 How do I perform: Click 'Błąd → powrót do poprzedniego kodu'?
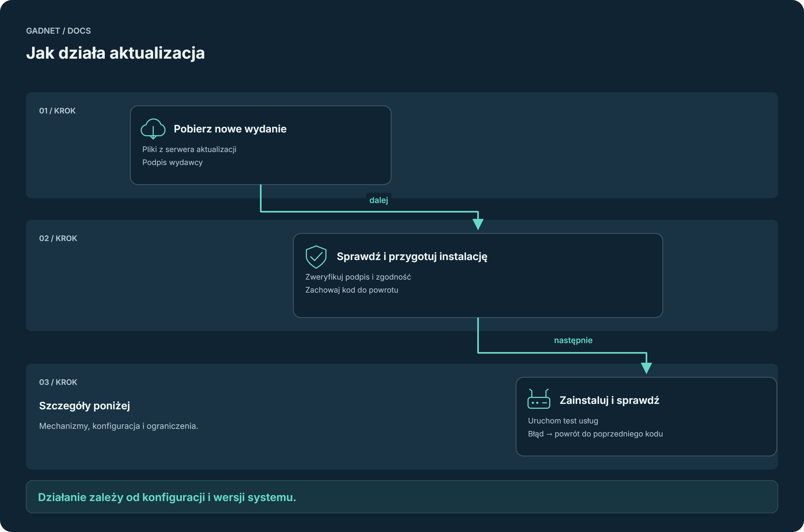[595, 434]
